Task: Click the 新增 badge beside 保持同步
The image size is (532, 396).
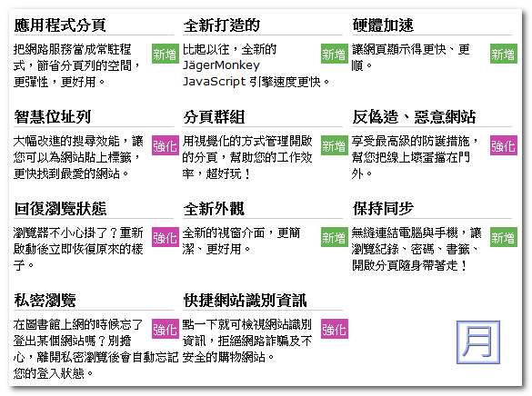Action: (x=504, y=237)
